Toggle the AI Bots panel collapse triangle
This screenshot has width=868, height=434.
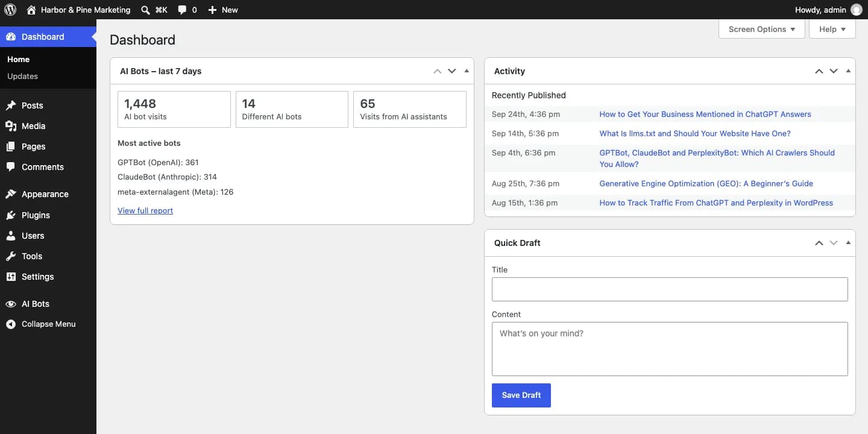coord(467,71)
